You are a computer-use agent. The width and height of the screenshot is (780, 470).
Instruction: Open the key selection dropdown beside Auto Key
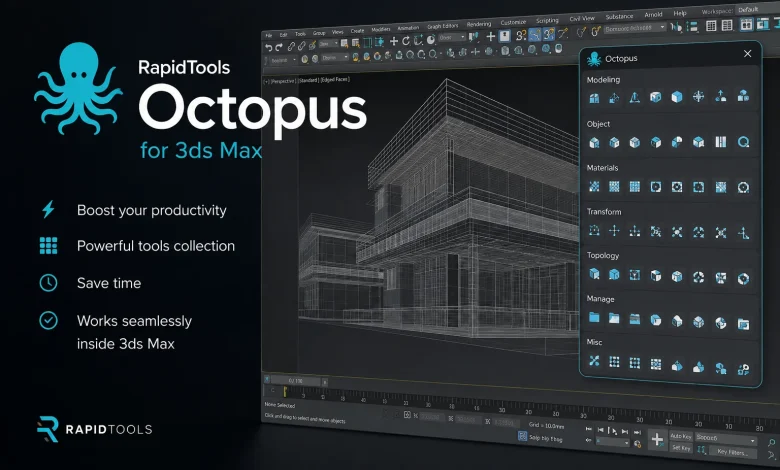pos(726,438)
